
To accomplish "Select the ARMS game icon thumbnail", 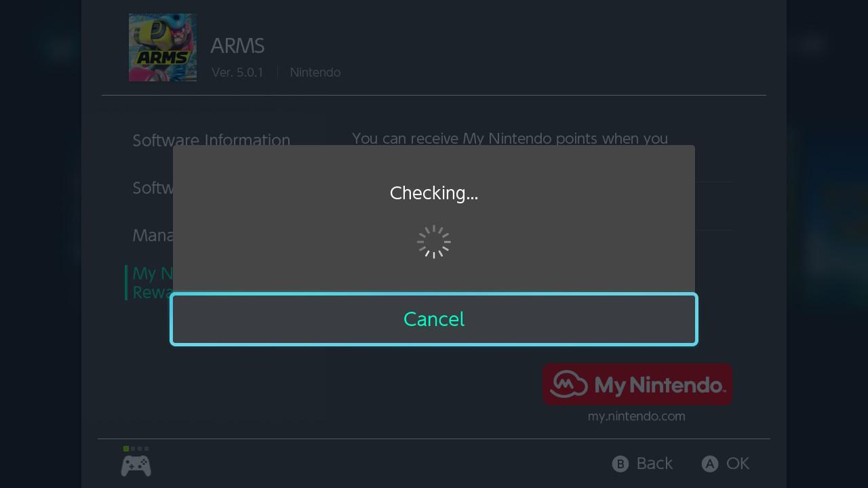I will [x=163, y=47].
